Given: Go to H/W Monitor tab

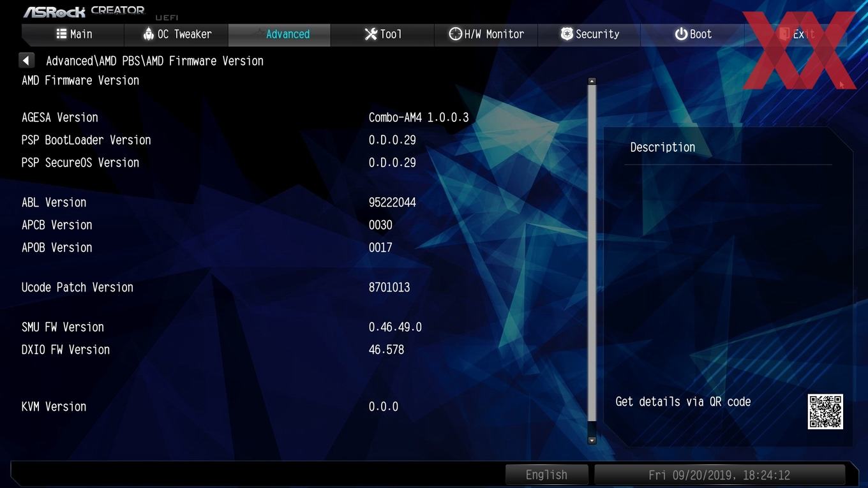Looking at the screenshot, I should [486, 34].
